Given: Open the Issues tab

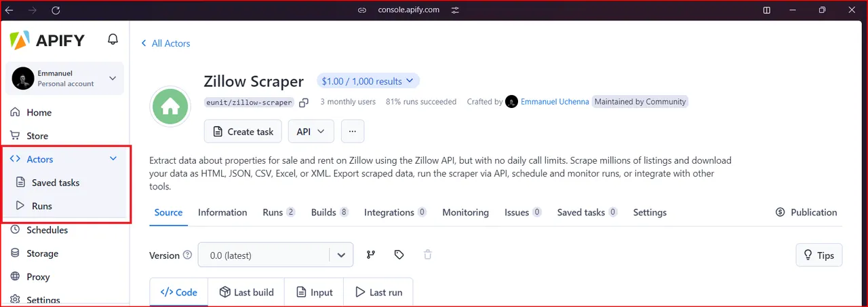Looking at the screenshot, I should (x=523, y=213).
